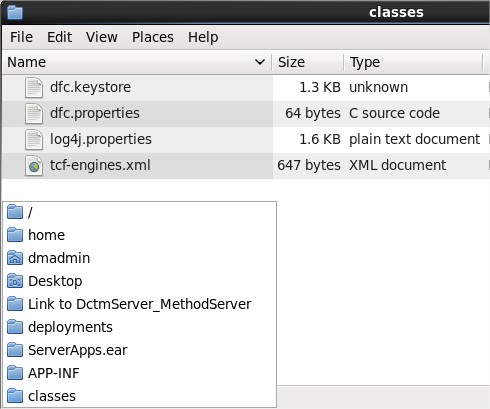
Task: Go to the APP-INF location
Action: [54, 373]
